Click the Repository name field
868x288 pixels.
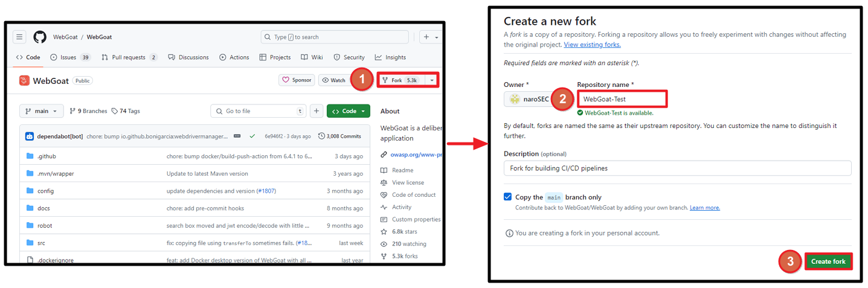tap(622, 99)
